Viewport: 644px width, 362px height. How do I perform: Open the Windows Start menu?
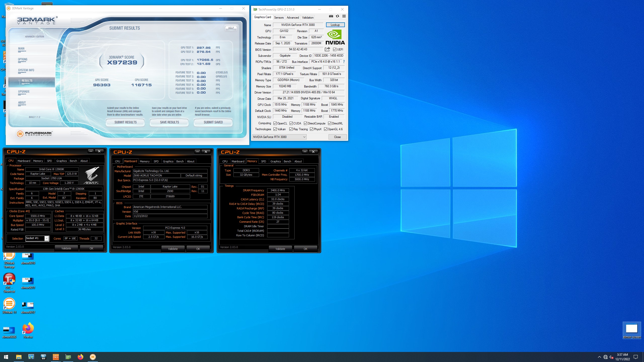[6, 357]
